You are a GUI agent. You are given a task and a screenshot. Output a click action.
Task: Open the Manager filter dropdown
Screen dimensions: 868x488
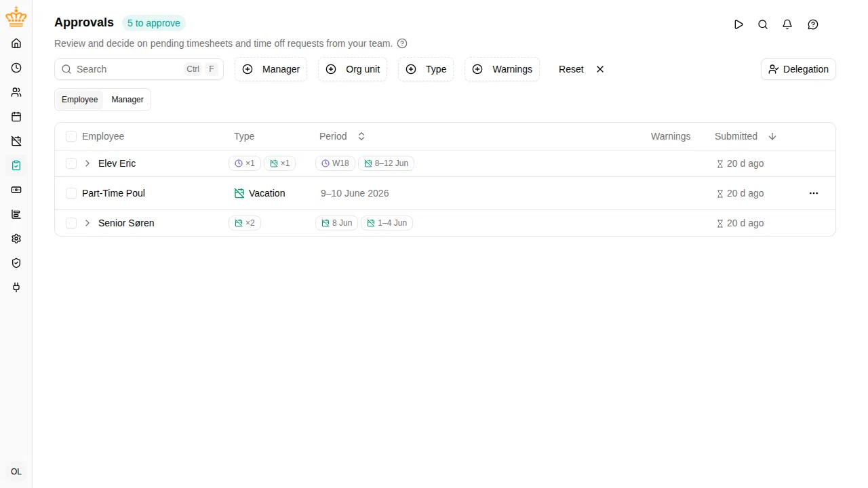coord(271,69)
